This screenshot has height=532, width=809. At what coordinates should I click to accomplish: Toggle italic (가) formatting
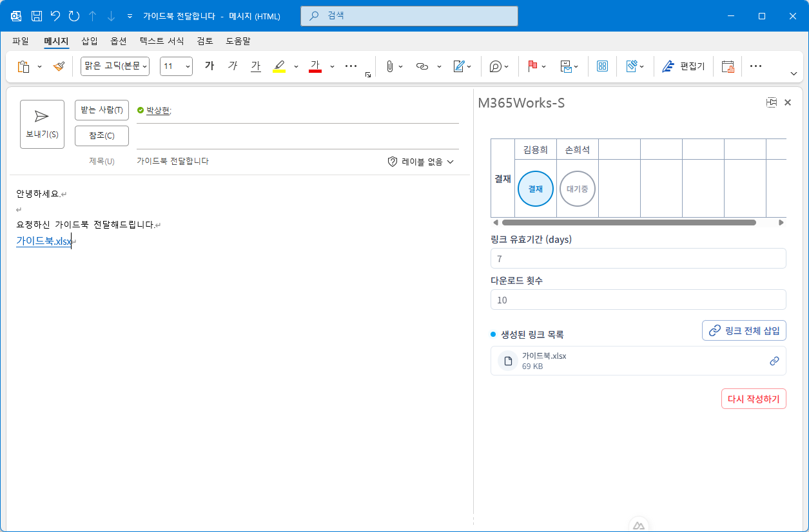233,66
